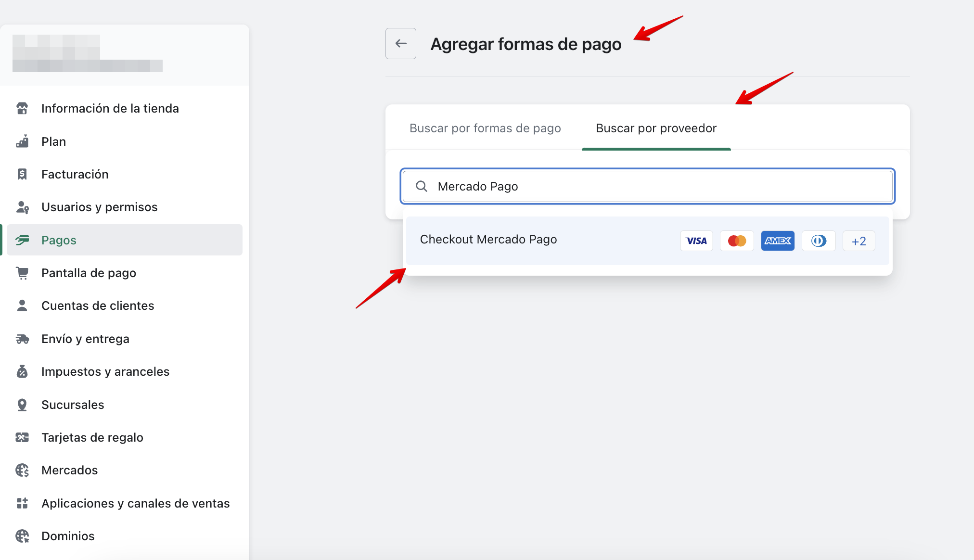Expand the +2 additional card brands badge
The image size is (974, 560).
click(x=859, y=241)
